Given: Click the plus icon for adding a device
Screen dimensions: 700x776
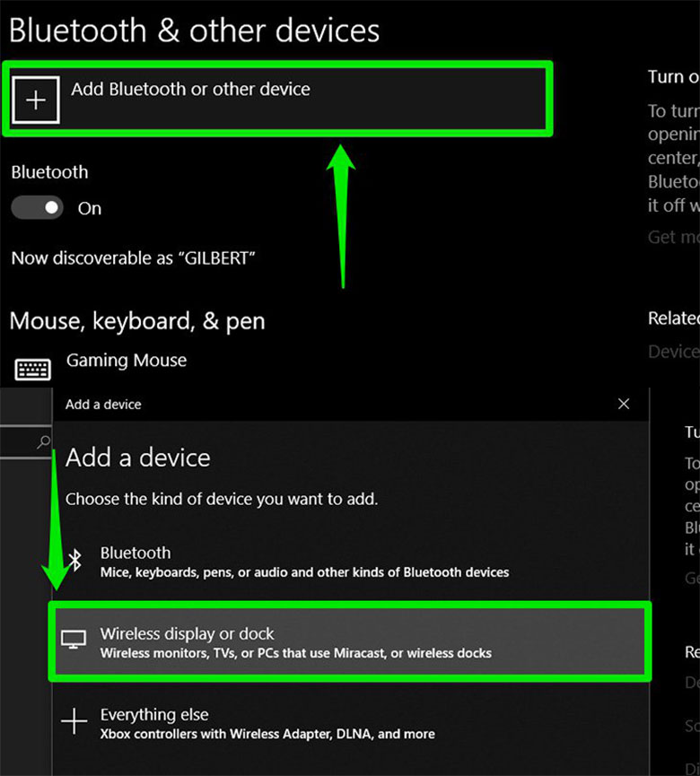Looking at the screenshot, I should tap(36, 99).
